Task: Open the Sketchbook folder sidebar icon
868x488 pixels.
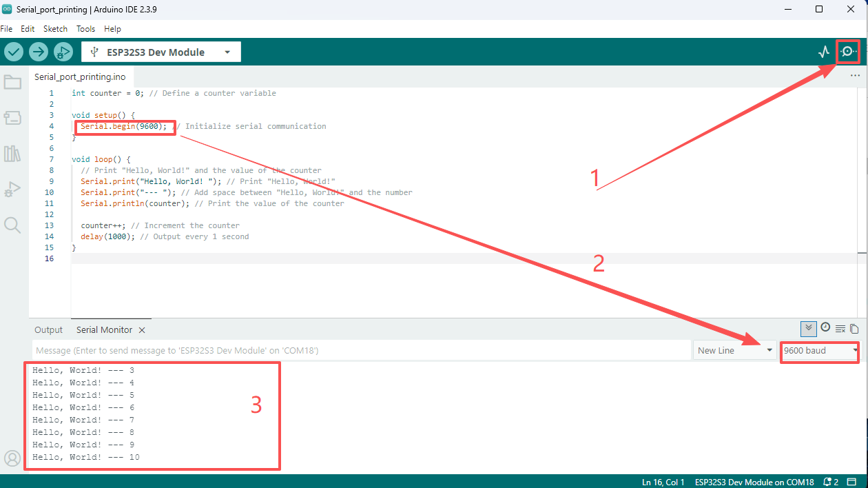Action: pos(12,82)
